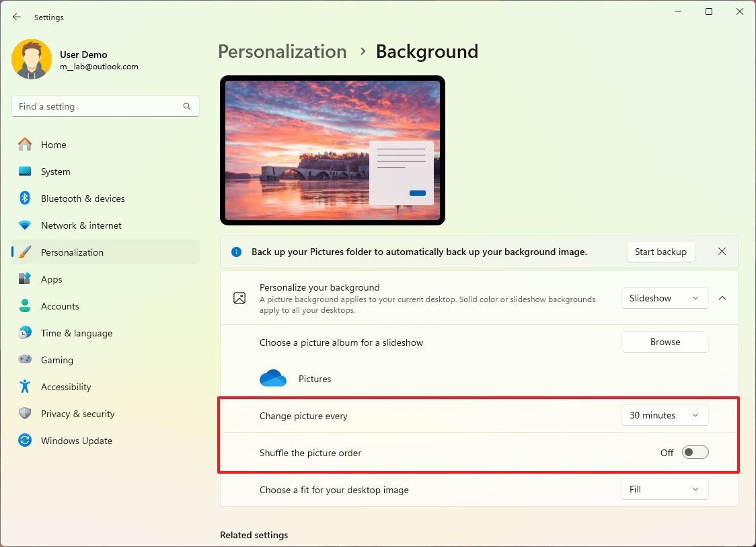756x547 pixels.
Task: Open the desktop image fit dropdown
Action: click(665, 489)
